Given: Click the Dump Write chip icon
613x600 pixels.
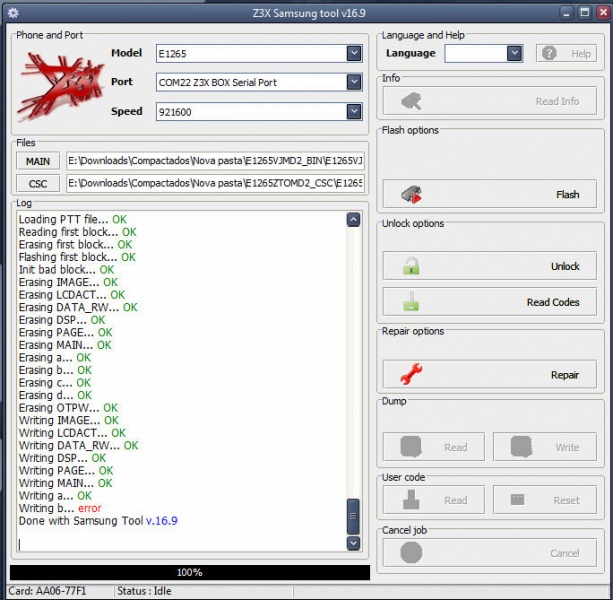Looking at the screenshot, I should coord(522,446).
